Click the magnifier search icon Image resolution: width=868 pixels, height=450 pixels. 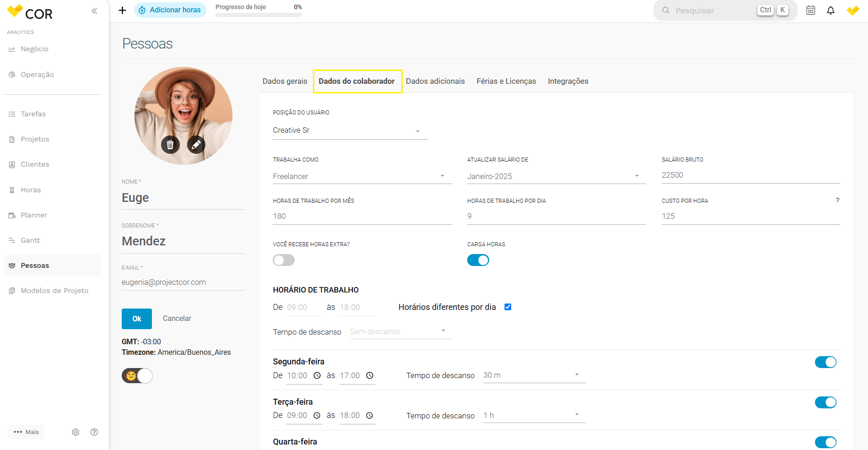coord(666,10)
